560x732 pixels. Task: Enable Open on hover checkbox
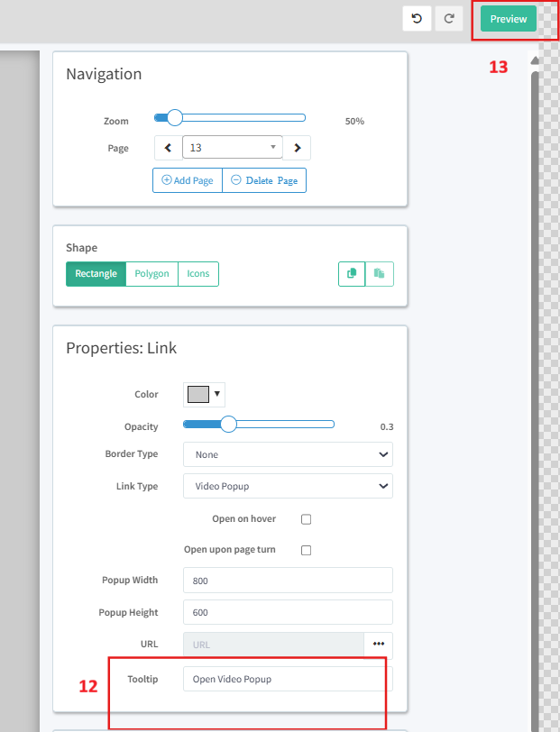click(306, 519)
